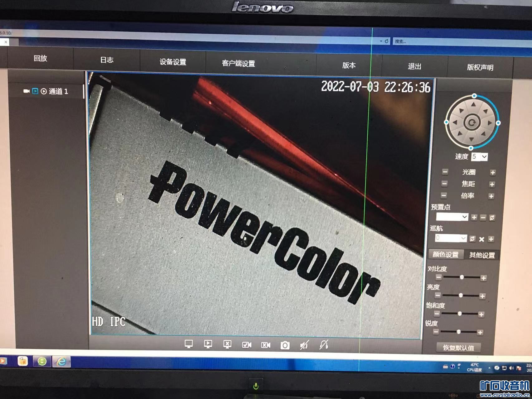This screenshot has width=532, height=399.
Task: Move PTZ camera down-left arrow
Action: click(460, 134)
